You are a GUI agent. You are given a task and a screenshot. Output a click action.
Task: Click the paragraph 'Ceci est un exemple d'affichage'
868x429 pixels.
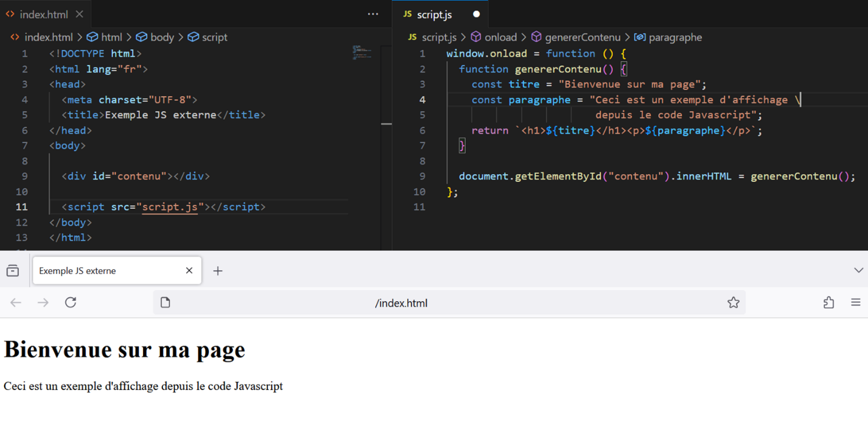pyautogui.click(x=143, y=386)
